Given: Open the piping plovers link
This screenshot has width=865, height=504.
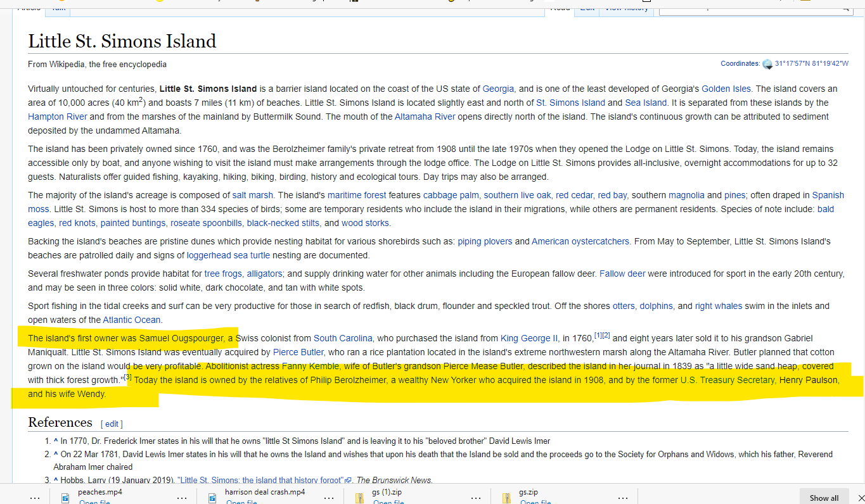Looking at the screenshot, I should (485, 241).
